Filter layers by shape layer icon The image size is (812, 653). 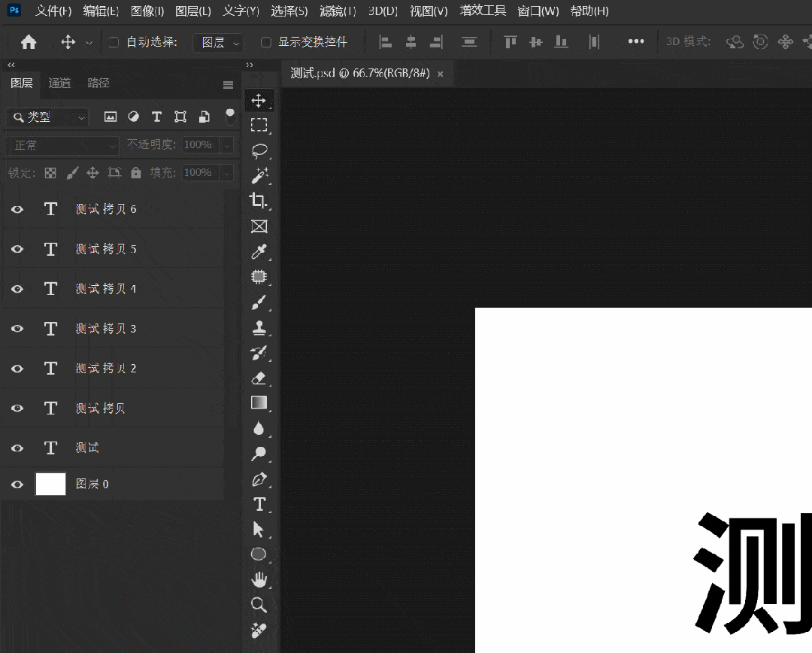click(180, 117)
